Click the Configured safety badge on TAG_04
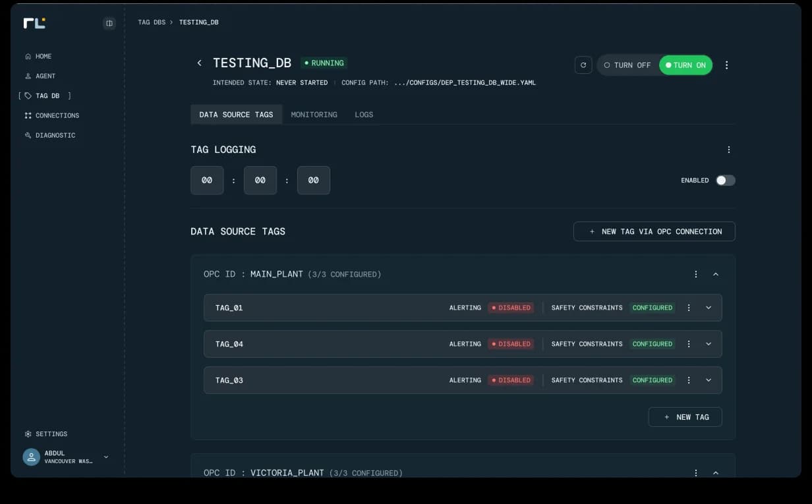812x504 pixels. 652,344
